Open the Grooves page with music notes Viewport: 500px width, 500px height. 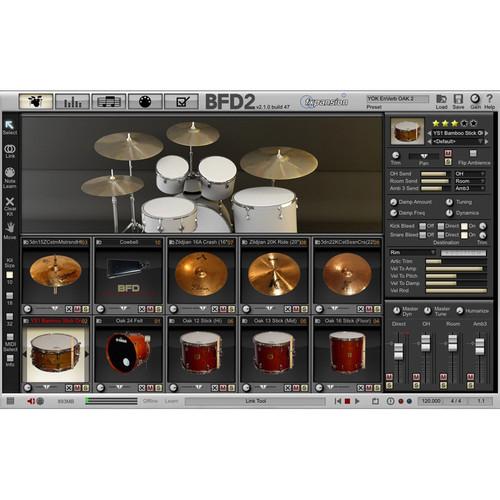point(109,101)
